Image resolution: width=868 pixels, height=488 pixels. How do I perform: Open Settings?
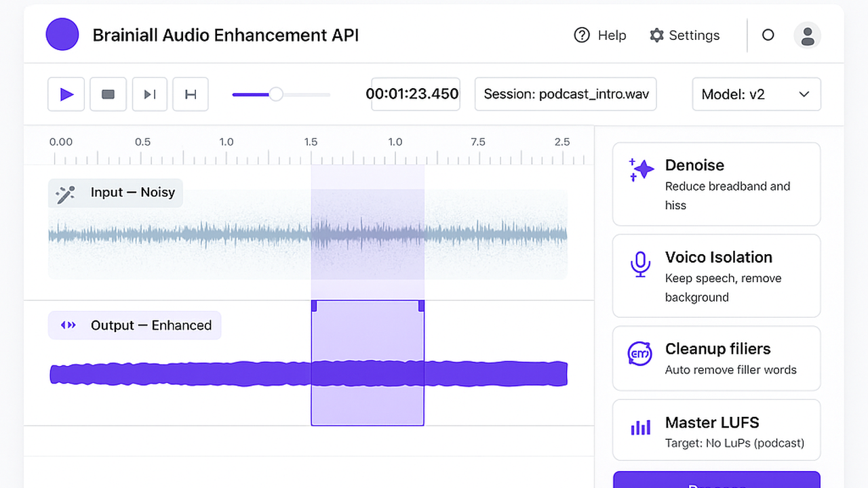[684, 35]
